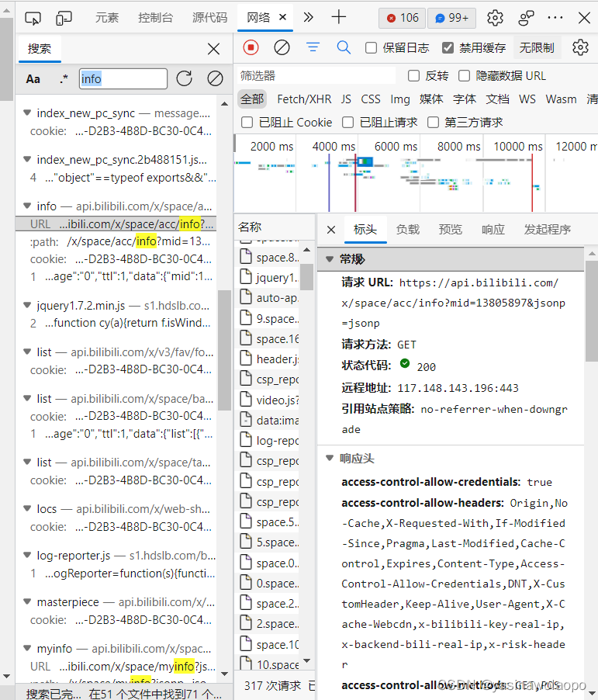Image resolution: width=598 pixels, height=700 pixels.
Task: Check 已阻止请求 filter
Action: 347,123
